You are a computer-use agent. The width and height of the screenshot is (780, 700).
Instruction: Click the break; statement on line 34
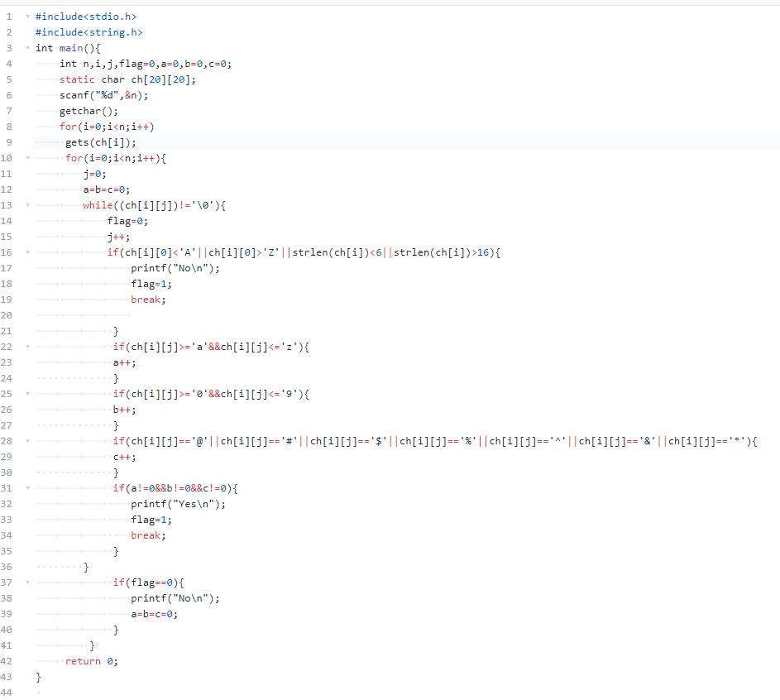click(x=148, y=535)
